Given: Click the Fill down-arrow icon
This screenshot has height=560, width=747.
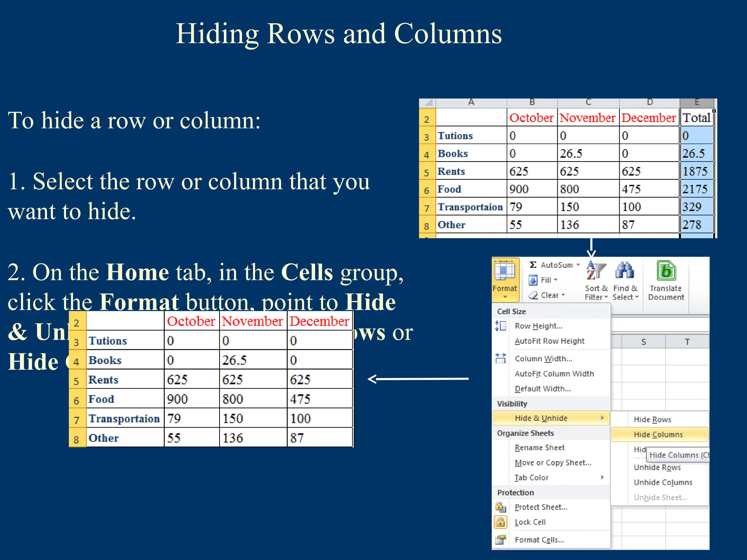Looking at the screenshot, I should (533, 280).
